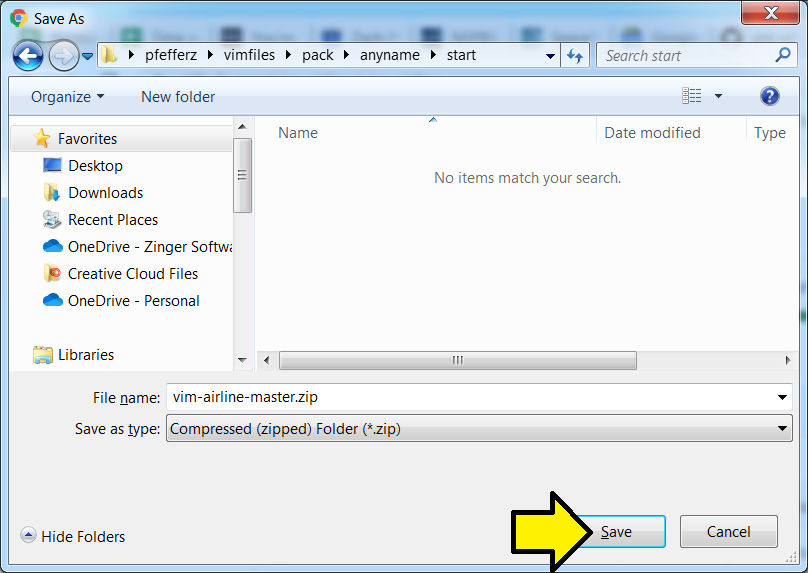The width and height of the screenshot is (808, 573).
Task: Sort by Type column header
Action: [772, 132]
